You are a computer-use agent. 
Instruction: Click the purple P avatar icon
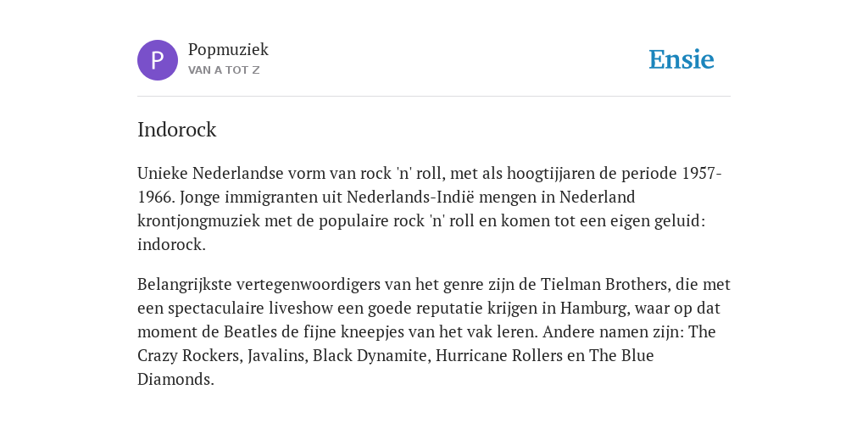(158, 60)
